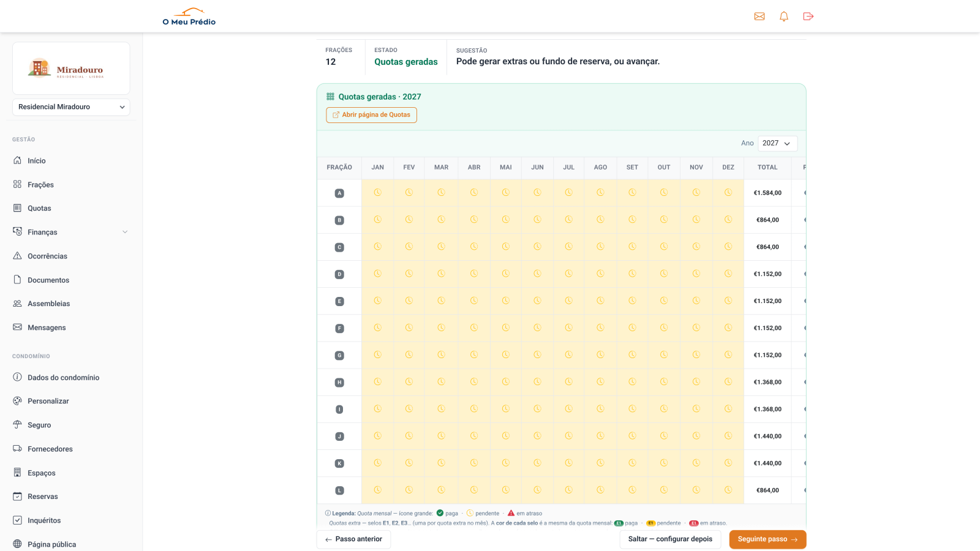Click total €1.368,00 for fração I
This screenshot has width=980, height=551.
coord(767,409)
